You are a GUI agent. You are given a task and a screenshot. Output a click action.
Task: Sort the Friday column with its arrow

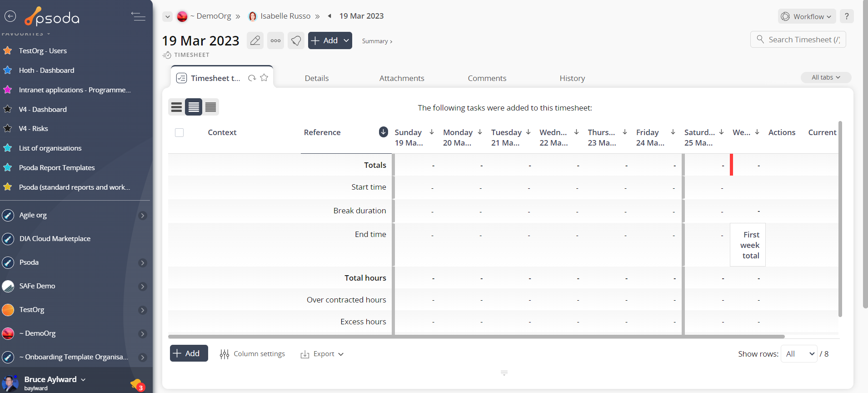(x=673, y=132)
